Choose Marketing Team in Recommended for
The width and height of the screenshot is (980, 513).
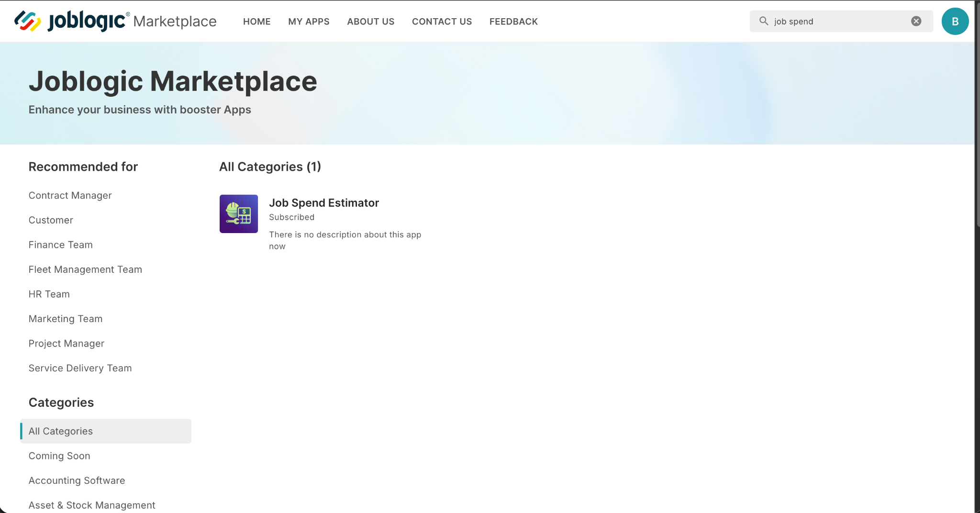click(x=66, y=319)
